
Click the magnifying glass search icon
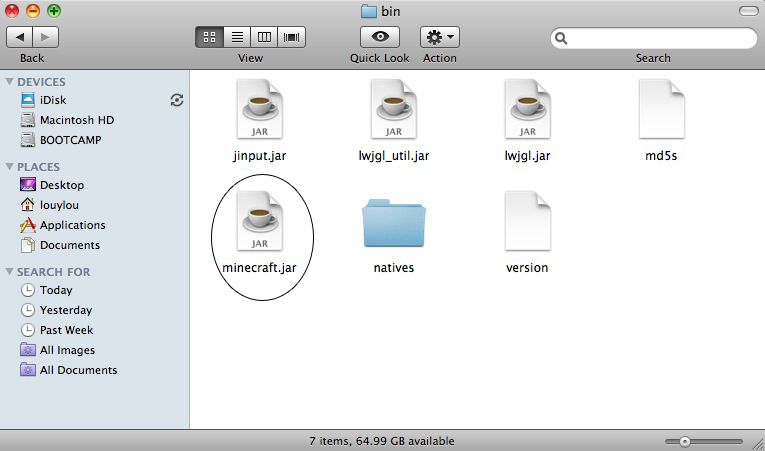pos(561,38)
